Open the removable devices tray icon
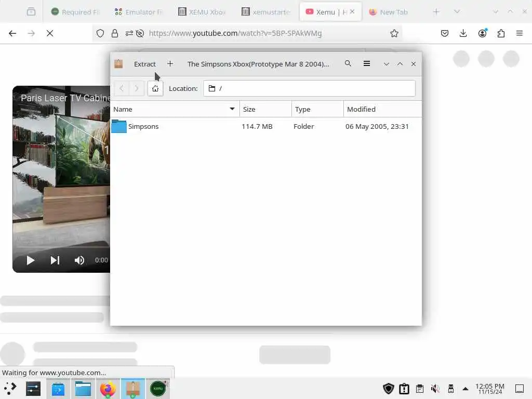532x399 pixels. coord(451,389)
